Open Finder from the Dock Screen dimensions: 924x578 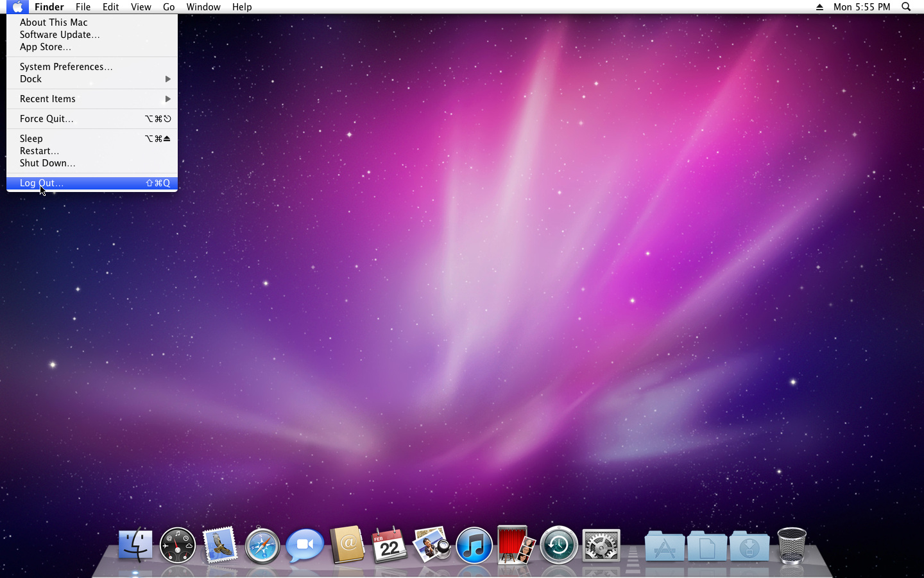(x=135, y=545)
